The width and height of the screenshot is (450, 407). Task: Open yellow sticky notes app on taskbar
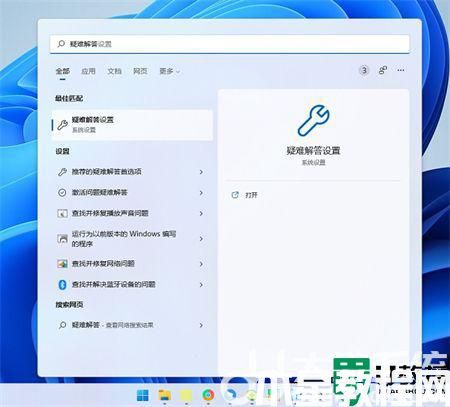click(186, 396)
